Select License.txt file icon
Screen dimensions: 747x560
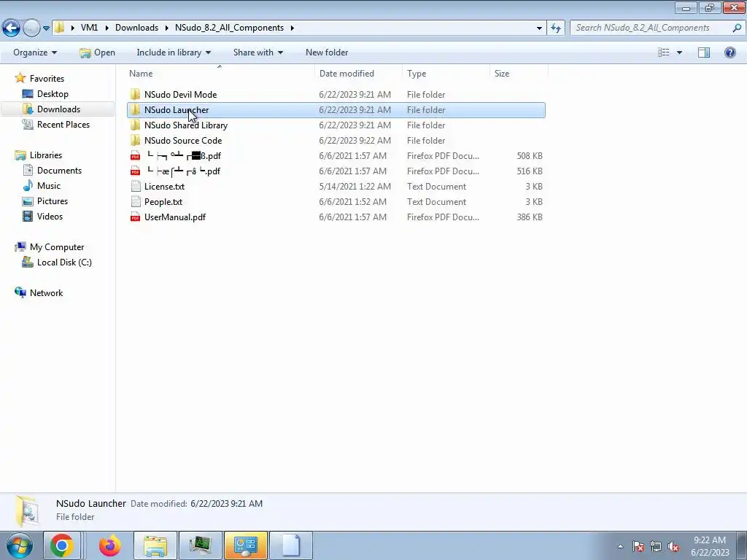pos(135,186)
